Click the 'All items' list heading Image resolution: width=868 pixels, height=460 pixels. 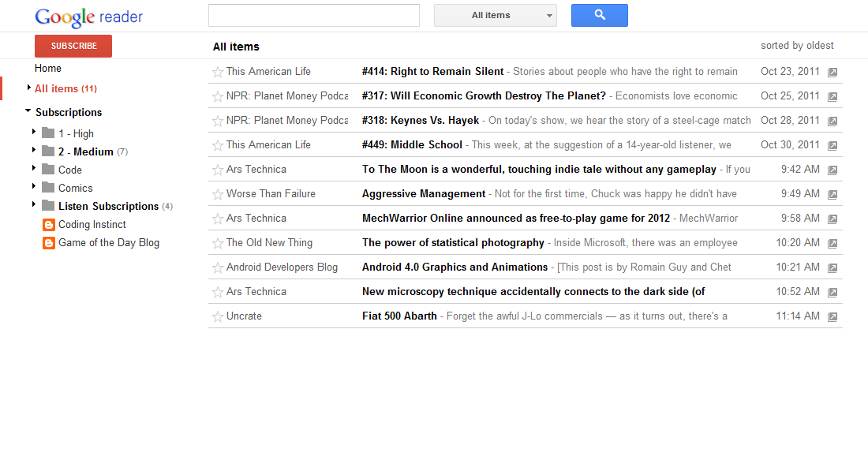[236, 47]
